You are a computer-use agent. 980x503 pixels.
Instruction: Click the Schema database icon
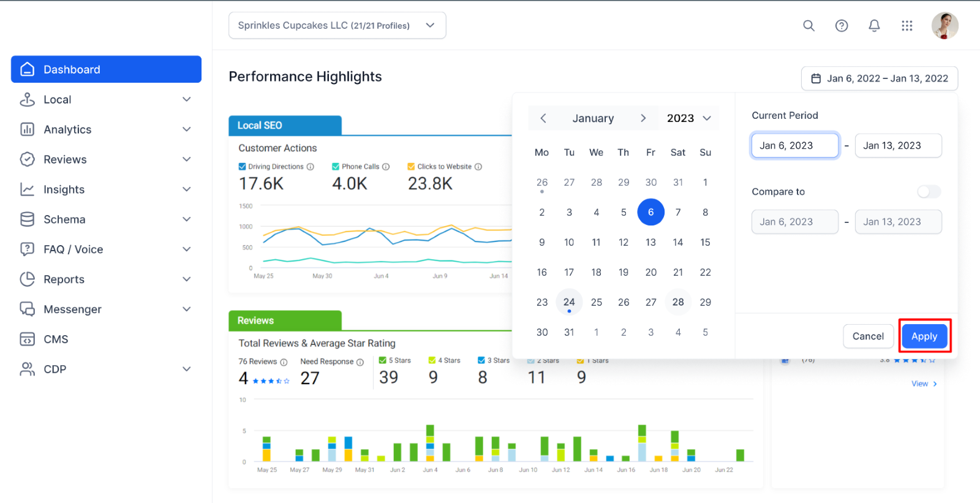pos(28,219)
